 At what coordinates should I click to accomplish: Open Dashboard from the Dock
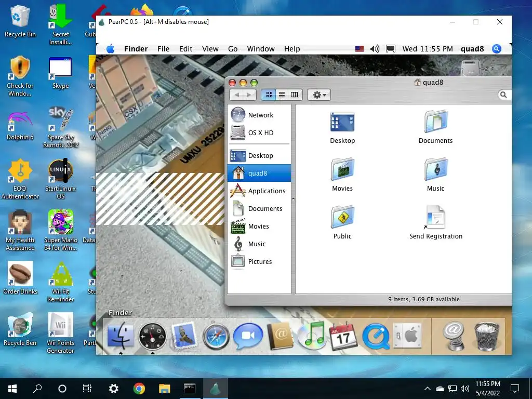[x=153, y=336]
